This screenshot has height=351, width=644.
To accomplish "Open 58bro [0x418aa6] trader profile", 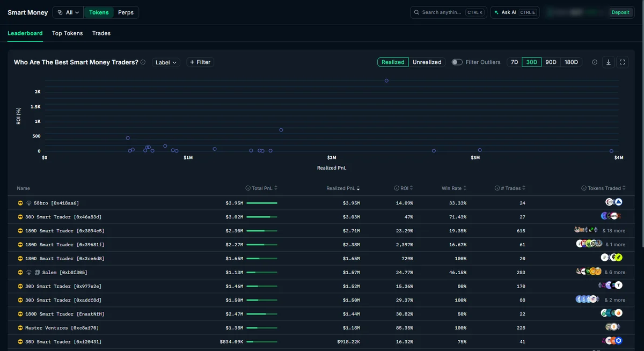I will pos(56,203).
